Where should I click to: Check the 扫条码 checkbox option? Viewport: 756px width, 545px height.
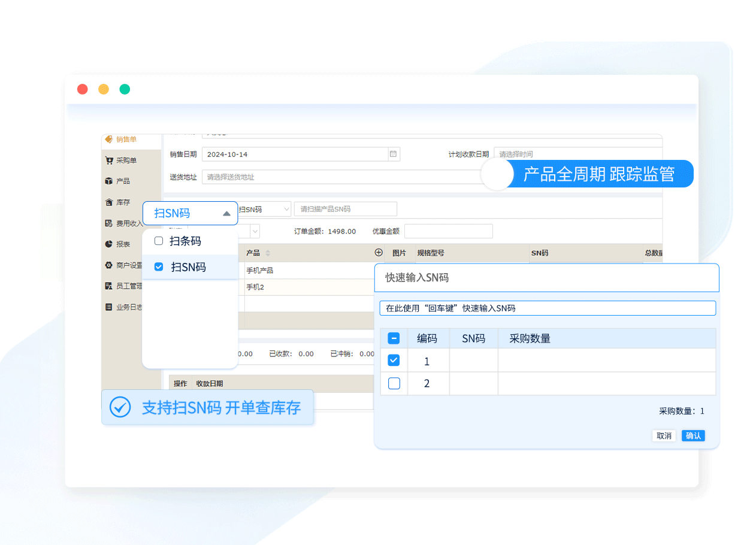159,241
